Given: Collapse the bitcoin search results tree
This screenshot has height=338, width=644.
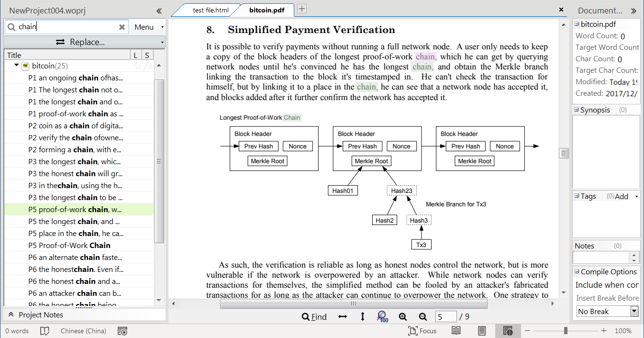Looking at the screenshot, I should click(x=16, y=66).
